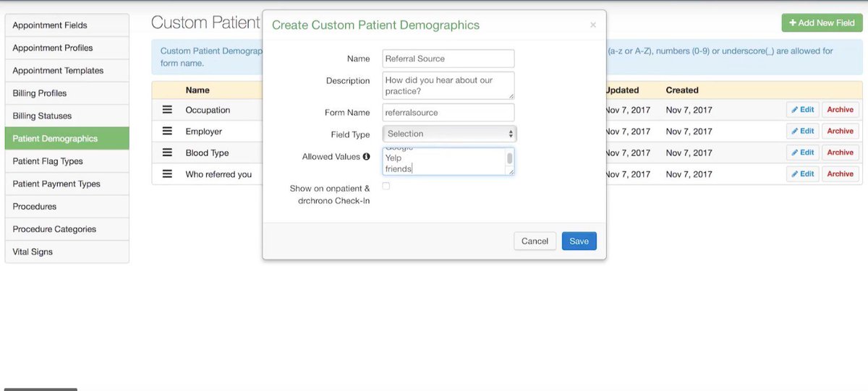Image resolution: width=868 pixels, height=391 pixels.
Task: Archive the Who referred you field
Action: (841, 174)
